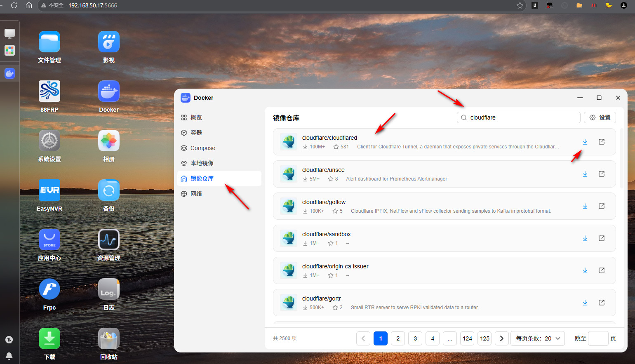This screenshot has width=635, height=364.
Task: Download the cloudflare/sandbox image
Action: coord(585,238)
